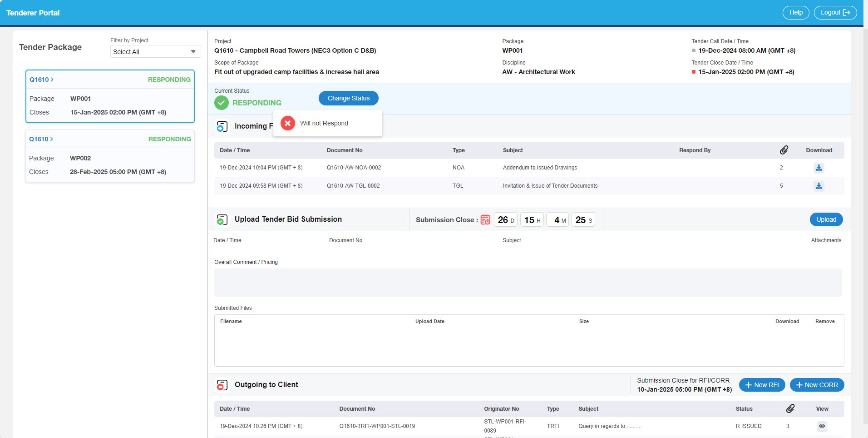Click 'Addendum to Issued Drawings' subject
Viewport: 868px width, 438px height.
540,168
